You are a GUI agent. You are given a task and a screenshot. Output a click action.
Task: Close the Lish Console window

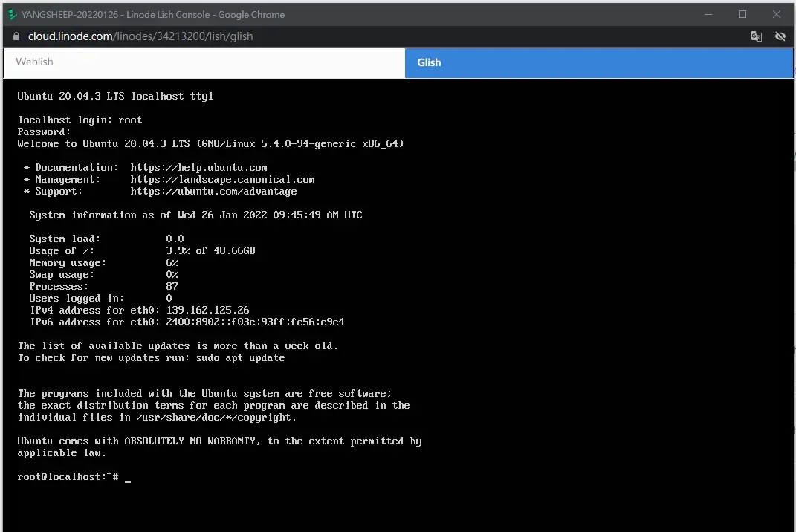(776, 14)
